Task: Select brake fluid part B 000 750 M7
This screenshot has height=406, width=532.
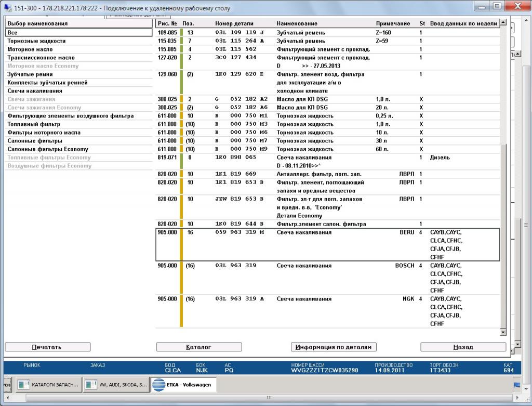Action: [328, 141]
